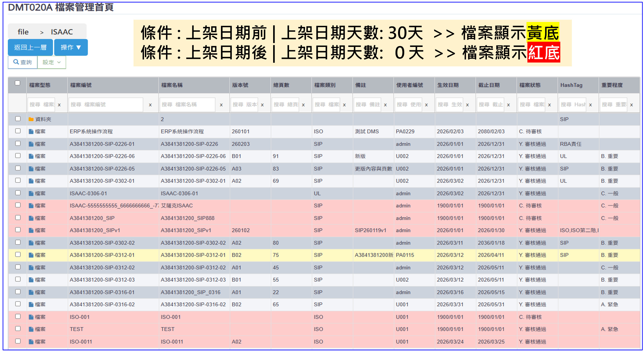Toggle the select-all header checkbox
The image size is (644, 351).
(x=17, y=83)
